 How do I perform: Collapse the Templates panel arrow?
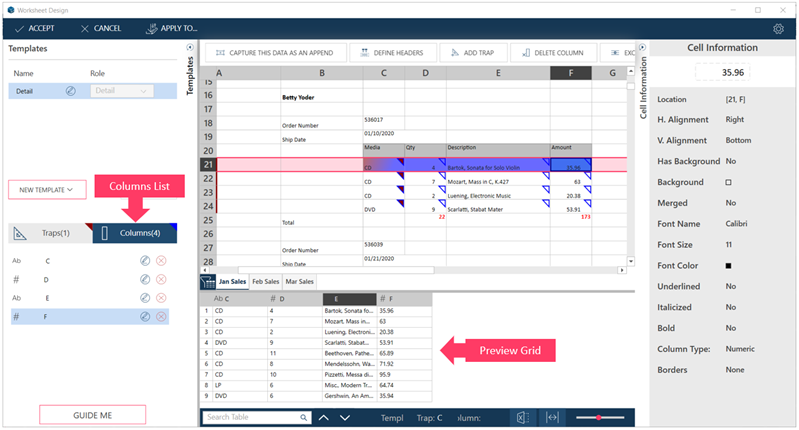pos(190,47)
